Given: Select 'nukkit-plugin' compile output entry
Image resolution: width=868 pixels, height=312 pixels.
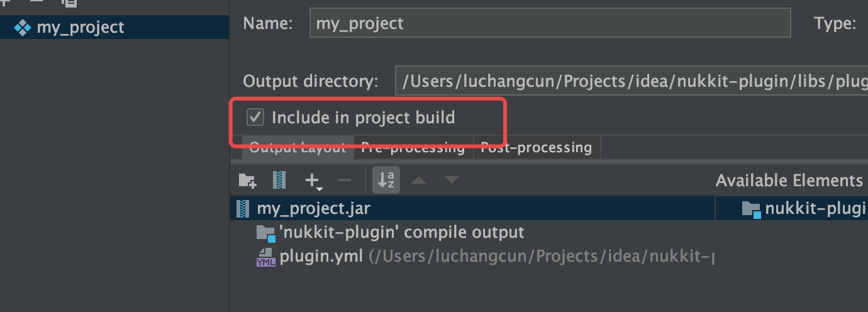Looking at the screenshot, I should coord(401,233).
